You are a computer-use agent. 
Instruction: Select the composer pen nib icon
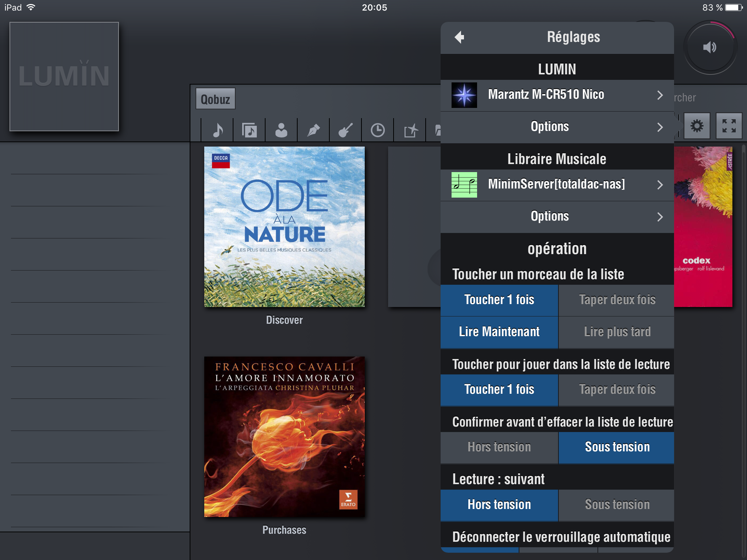coord(313,130)
